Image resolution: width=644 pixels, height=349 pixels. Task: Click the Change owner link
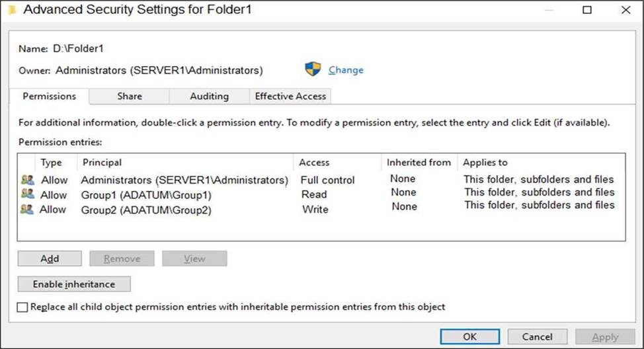tap(346, 69)
